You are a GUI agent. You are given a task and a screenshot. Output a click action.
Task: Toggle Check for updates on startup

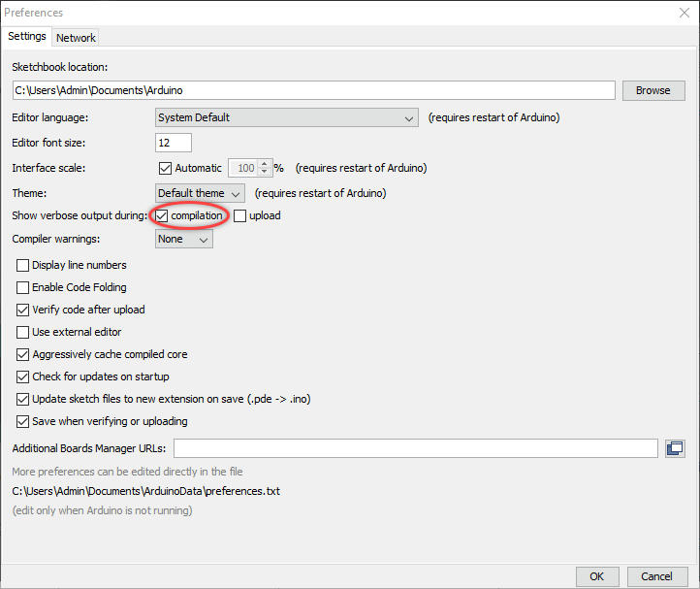coord(22,376)
